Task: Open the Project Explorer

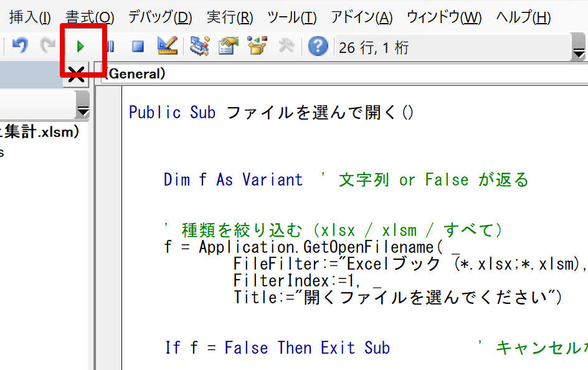Action: point(199,45)
